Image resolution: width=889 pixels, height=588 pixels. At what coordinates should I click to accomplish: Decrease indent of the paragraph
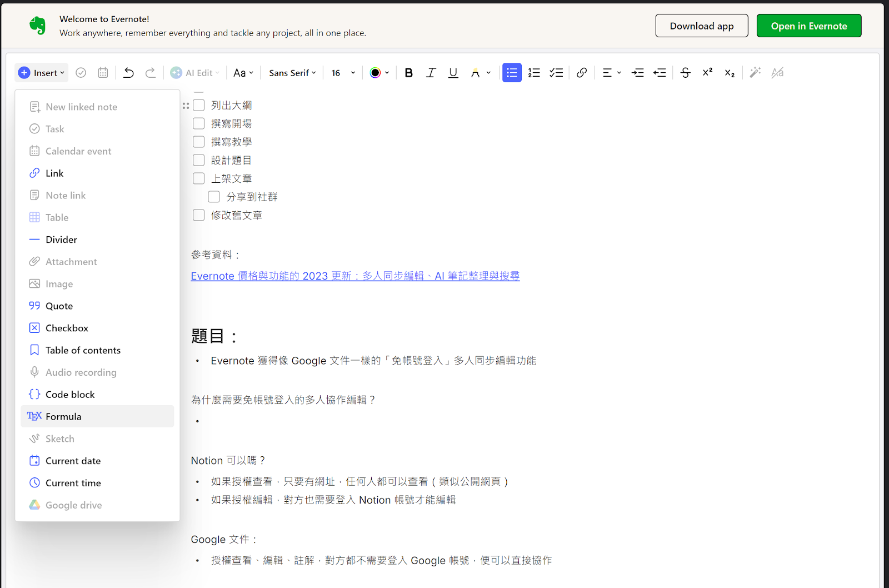pyautogui.click(x=660, y=73)
